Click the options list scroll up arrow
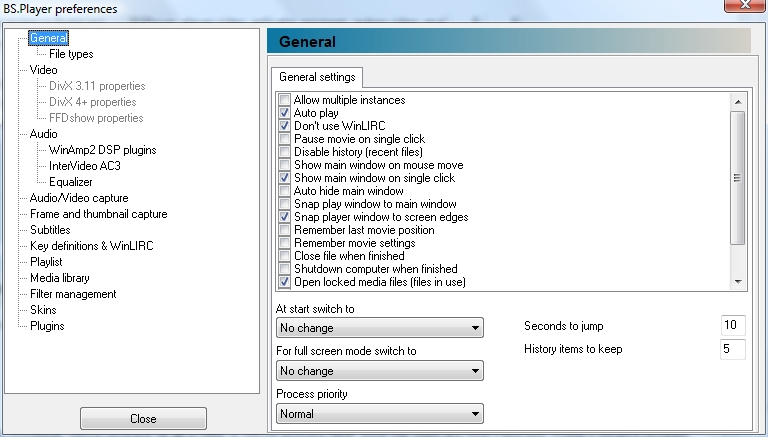 pyautogui.click(x=738, y=102)
